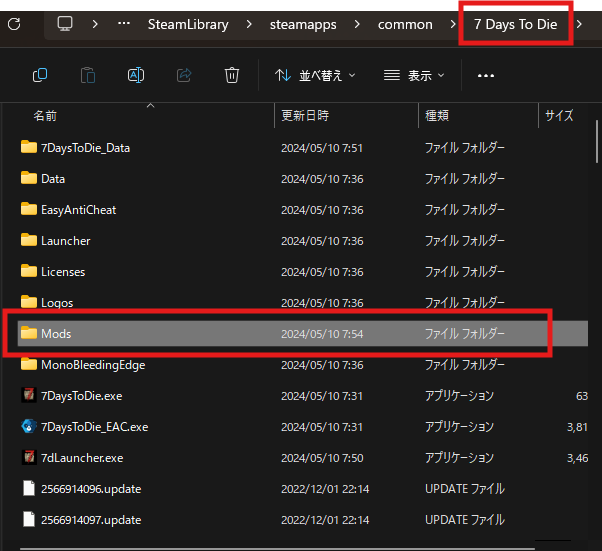Expand chevron after 7 Days To Die breadcrumb
The image size is (602, 551).
tap(579, 24)
